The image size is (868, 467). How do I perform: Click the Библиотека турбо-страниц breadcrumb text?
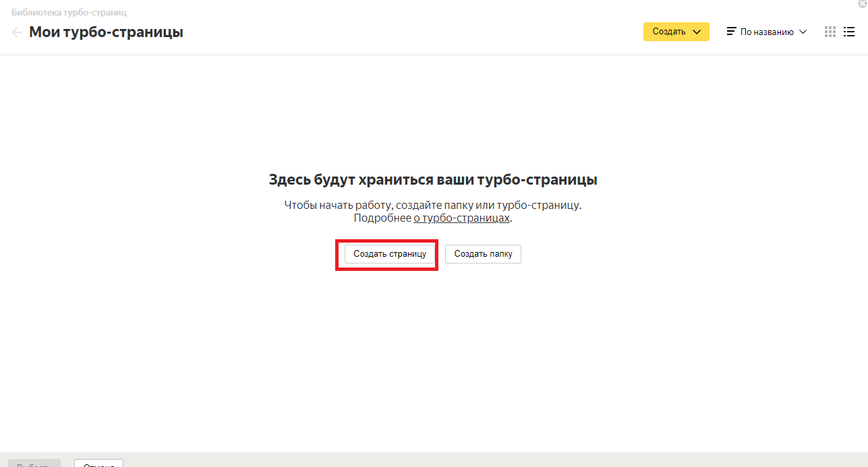coord(69,12)
